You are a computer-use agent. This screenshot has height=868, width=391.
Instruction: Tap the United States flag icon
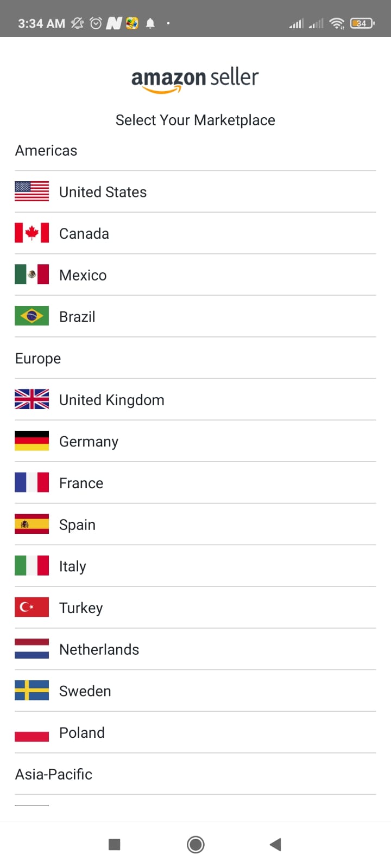(x=31, y=192)
